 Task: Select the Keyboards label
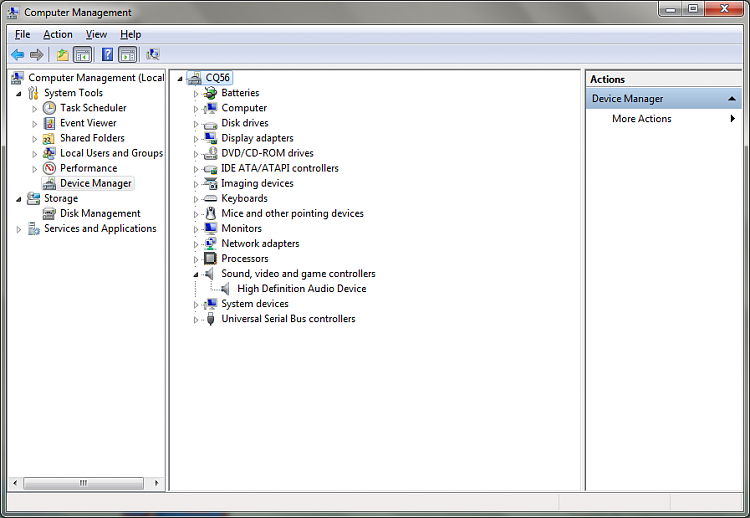(244, 198)
